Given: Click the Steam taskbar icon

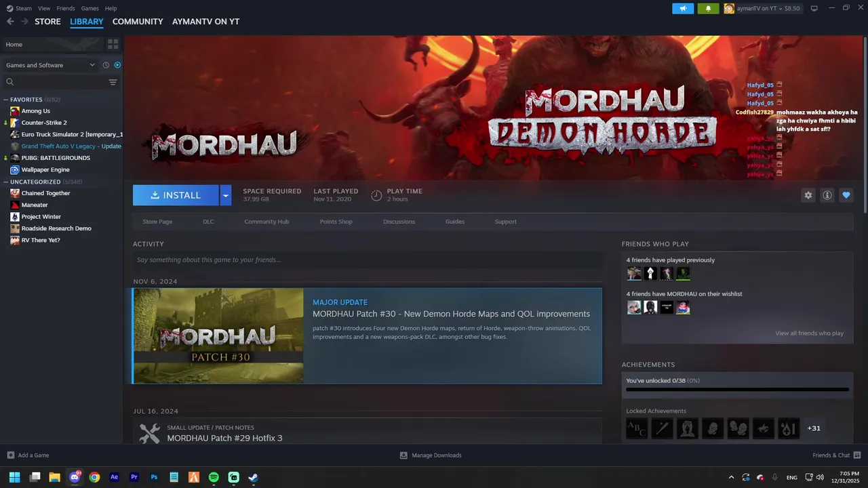Looking at the screenshot, I should pos(253,477).
